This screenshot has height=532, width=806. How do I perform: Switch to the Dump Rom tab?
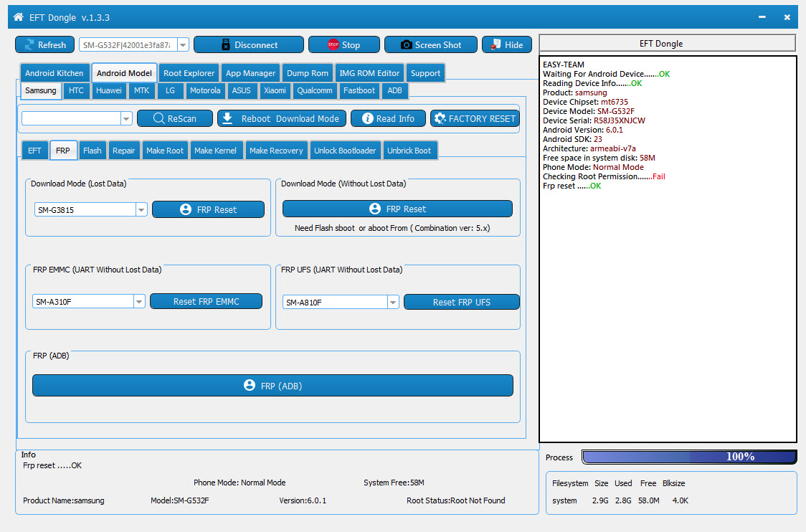point(308,73)
